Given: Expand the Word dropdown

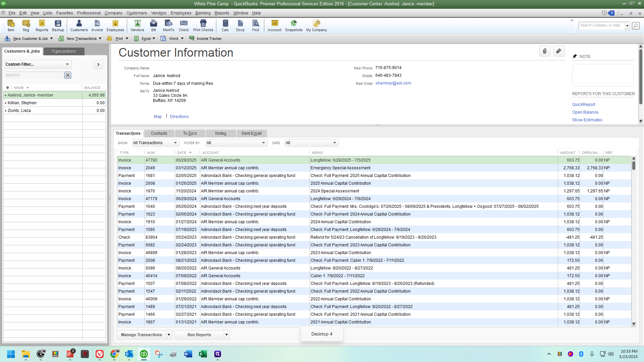Looking at the screenshot, I should pyautogui.click(x=182, y=39).
